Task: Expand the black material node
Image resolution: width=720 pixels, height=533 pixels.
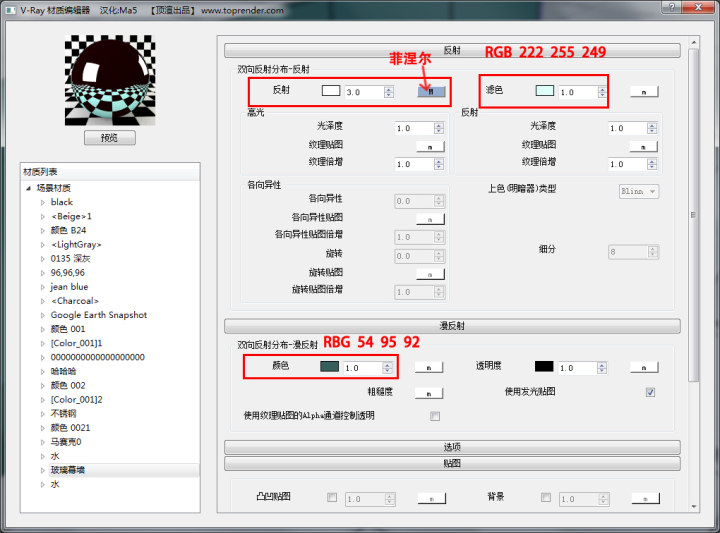Action: click(x=43, y=202)
